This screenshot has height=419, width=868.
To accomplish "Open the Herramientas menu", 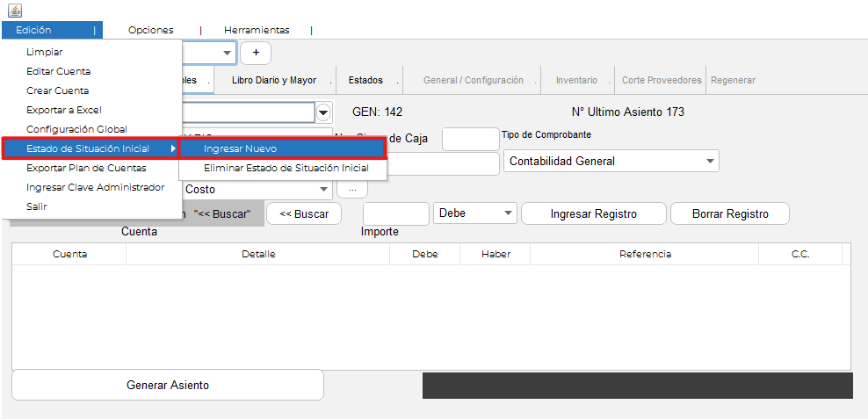I will click(257, 30).
